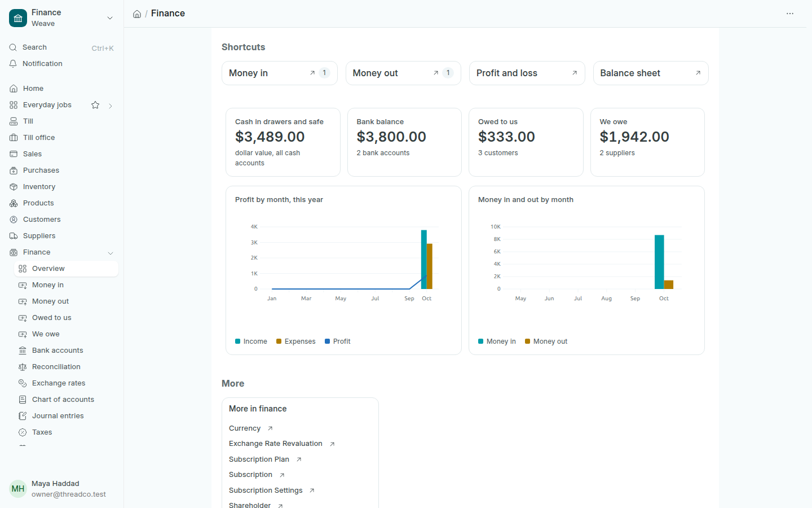
Task: Toggle the Income legend swatch
Action: click(x=238, y=341)
